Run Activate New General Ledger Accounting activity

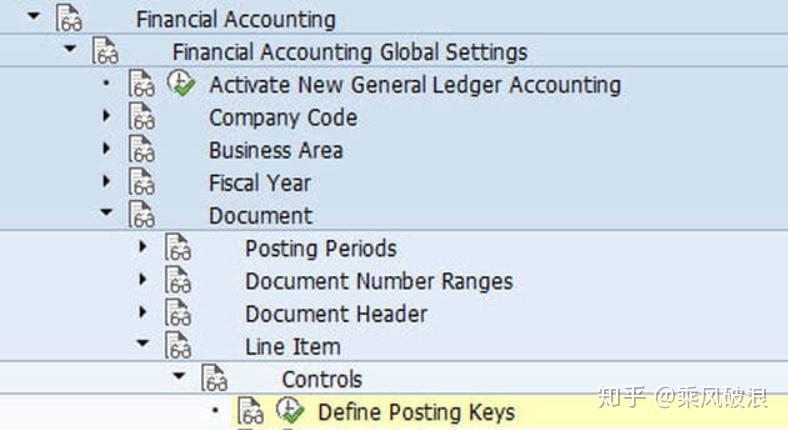pos(180,85)
